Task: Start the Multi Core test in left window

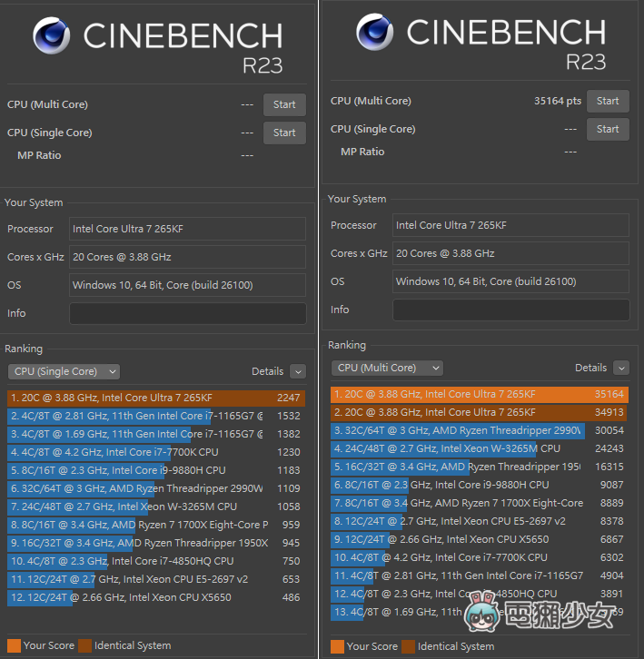Action: [284, 104]
